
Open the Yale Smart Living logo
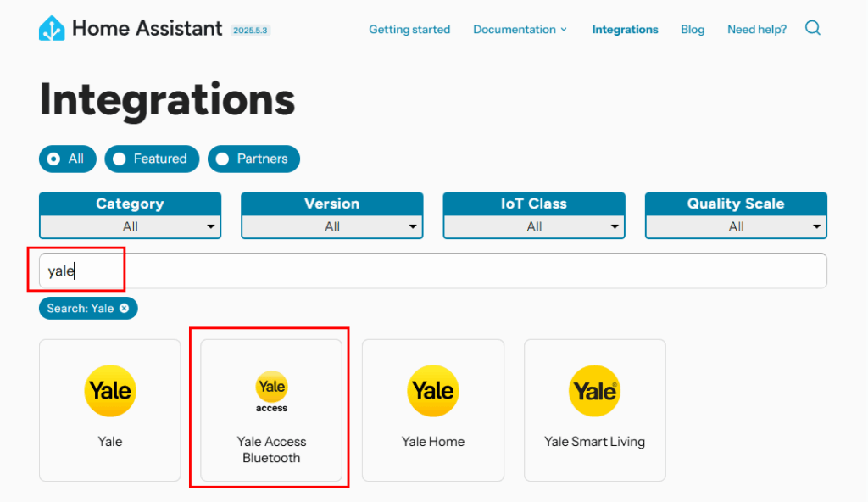coord(594,391)
